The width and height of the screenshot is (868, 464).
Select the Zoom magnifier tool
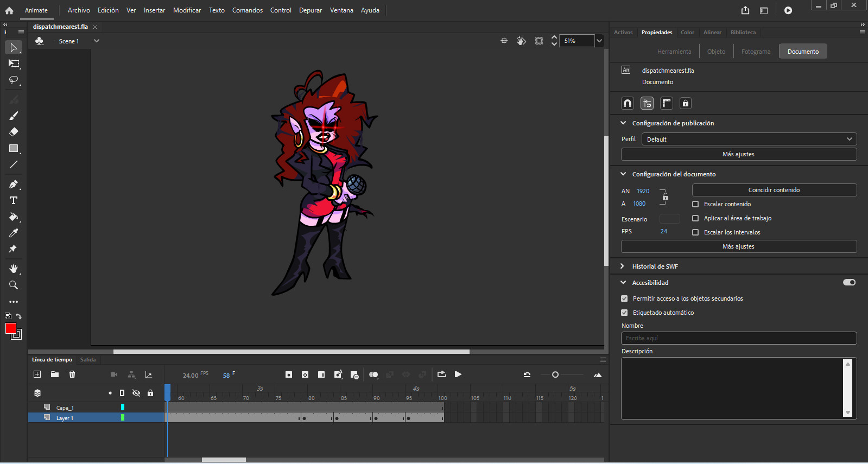[x=14, y=285]
